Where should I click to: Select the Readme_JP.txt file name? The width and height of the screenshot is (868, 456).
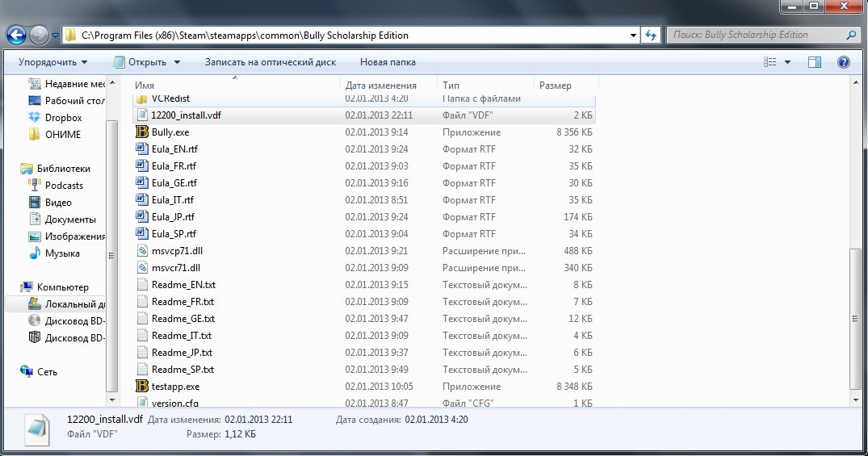[x=182, y=353]
